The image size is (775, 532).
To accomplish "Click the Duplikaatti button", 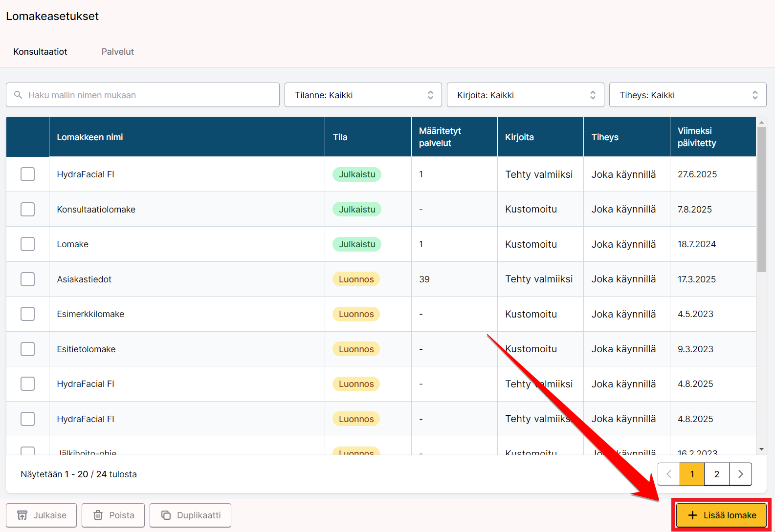I will (x=191, y=515).
